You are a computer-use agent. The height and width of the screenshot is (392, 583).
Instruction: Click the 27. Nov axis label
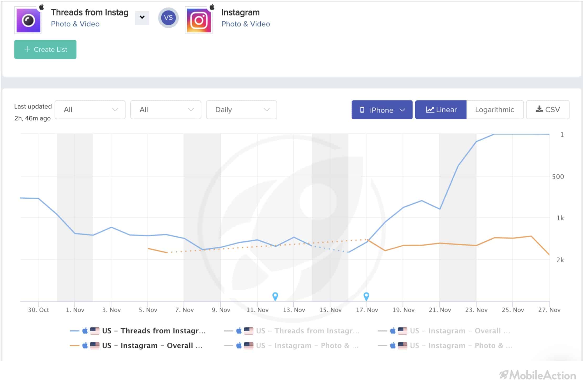pyautogui.click(x=549, y=310)
